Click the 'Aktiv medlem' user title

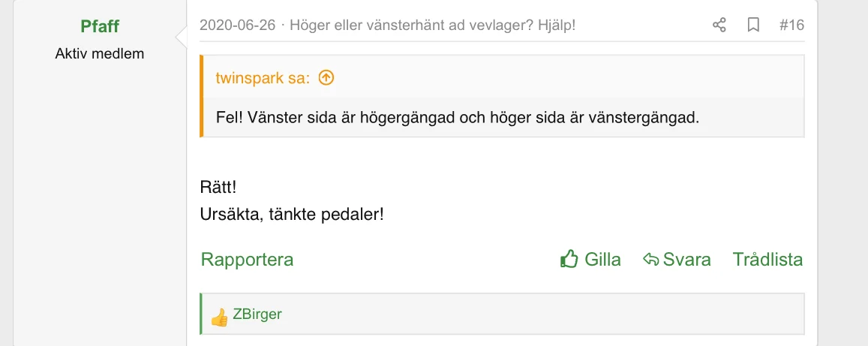coord(100,54)
